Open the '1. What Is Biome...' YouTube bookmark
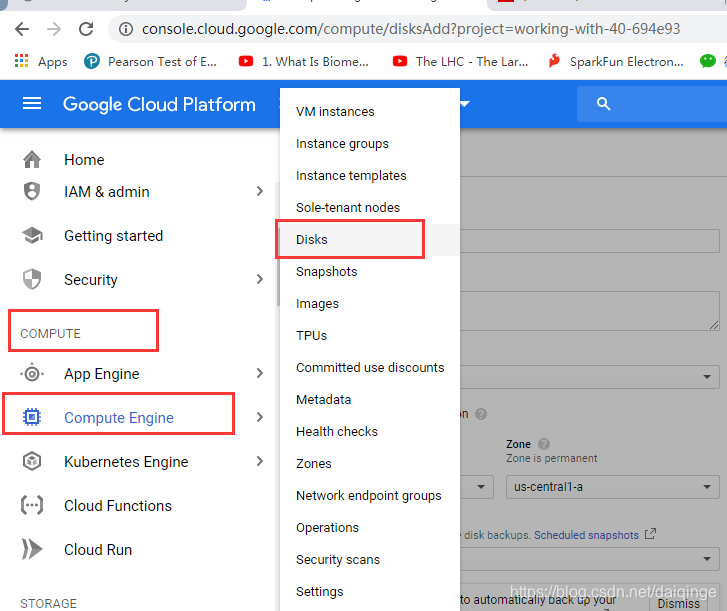 [x=304, y=61]
